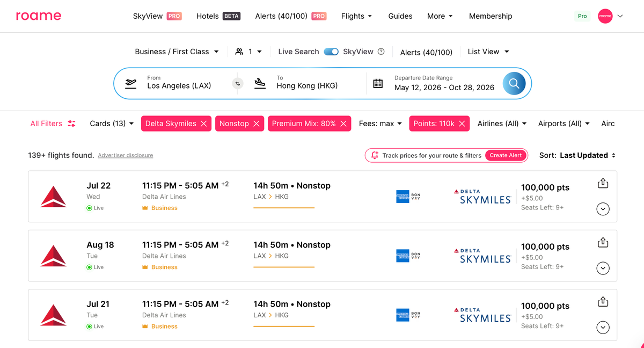The height and width of the screenshot is (348, 644).
Task: Open Hotels BETA page
Action: [x=218, y=16]
